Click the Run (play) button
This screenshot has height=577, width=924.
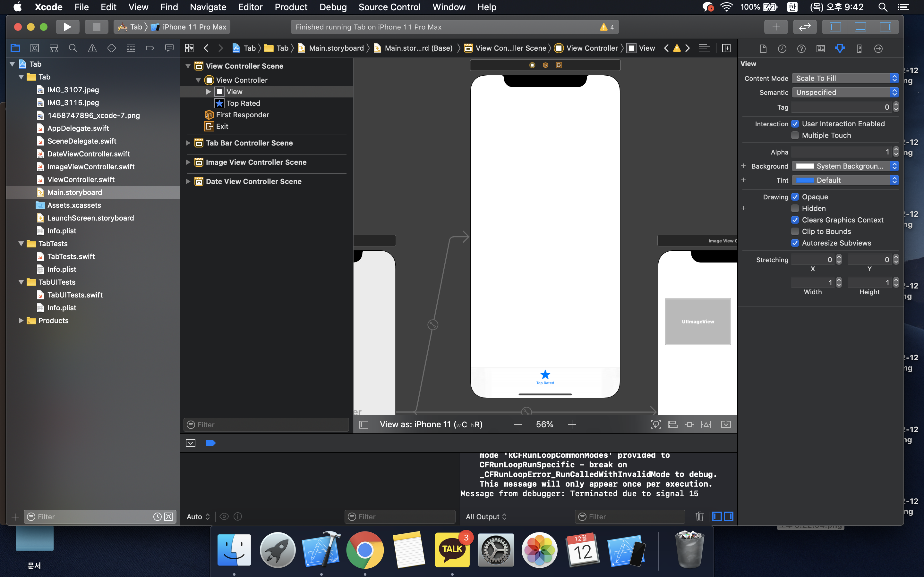[67, 27]
